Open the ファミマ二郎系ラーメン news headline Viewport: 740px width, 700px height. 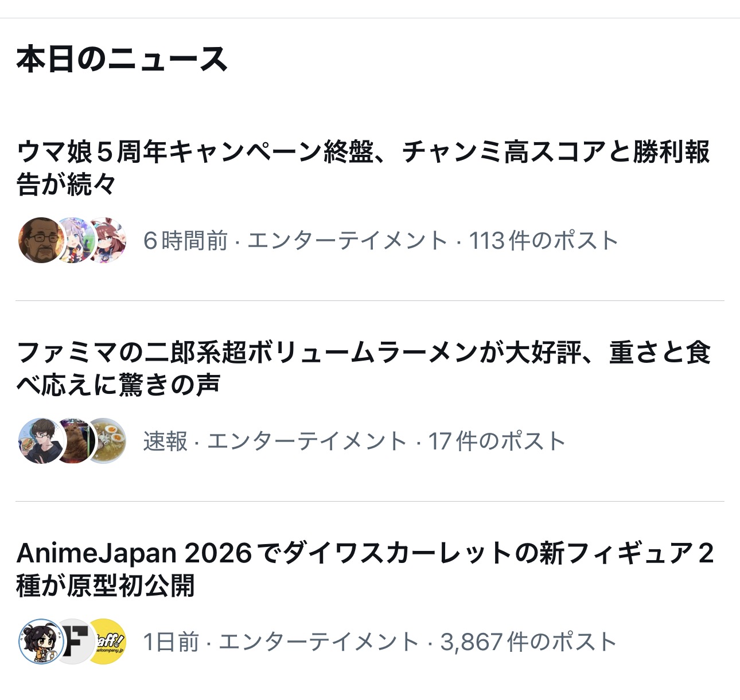[363, 368]
